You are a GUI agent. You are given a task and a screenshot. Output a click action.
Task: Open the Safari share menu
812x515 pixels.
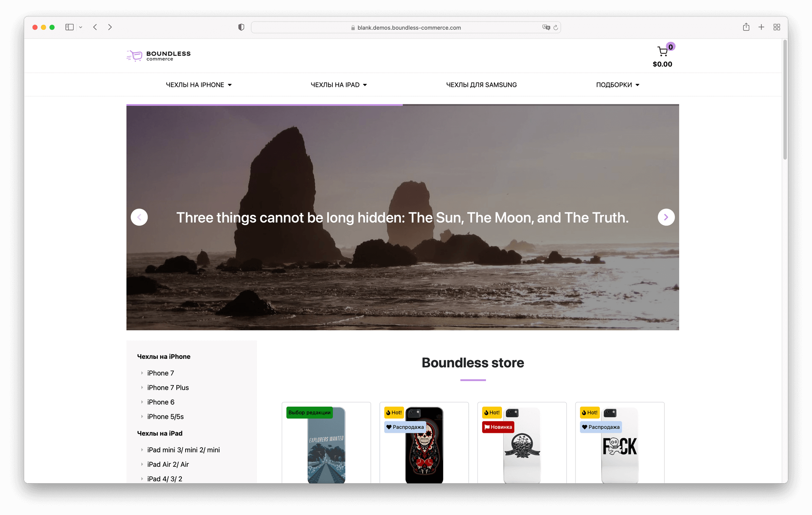746,27
